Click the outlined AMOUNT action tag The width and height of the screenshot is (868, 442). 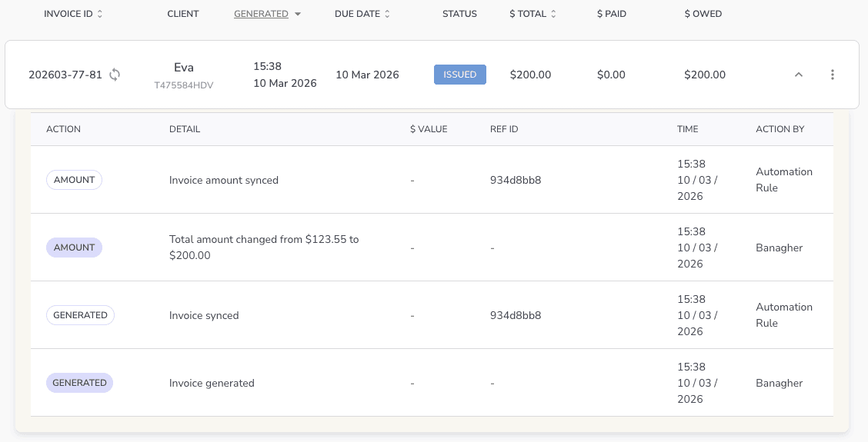coord(74,180)
